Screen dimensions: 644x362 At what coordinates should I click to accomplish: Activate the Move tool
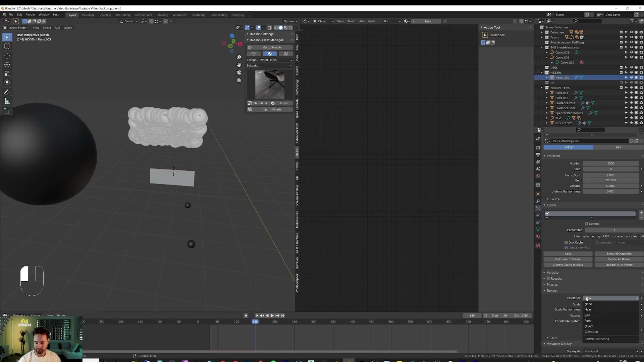point(7,56)
